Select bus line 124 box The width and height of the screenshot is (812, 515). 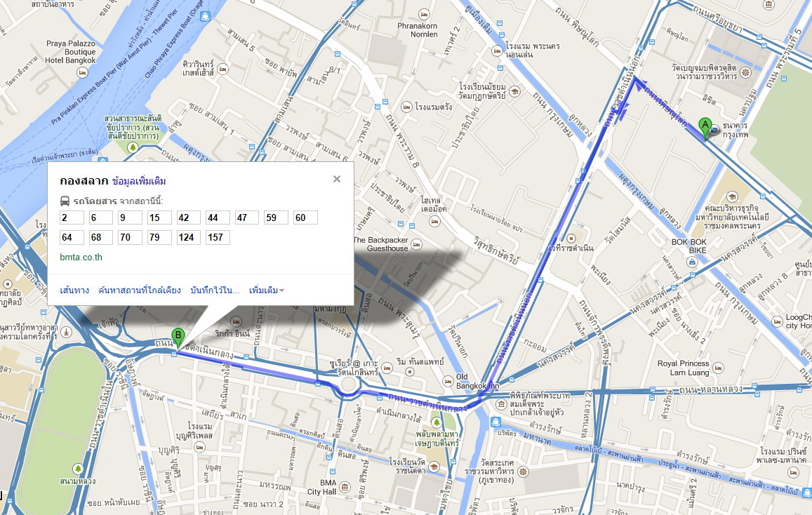[x=189, y=238]
